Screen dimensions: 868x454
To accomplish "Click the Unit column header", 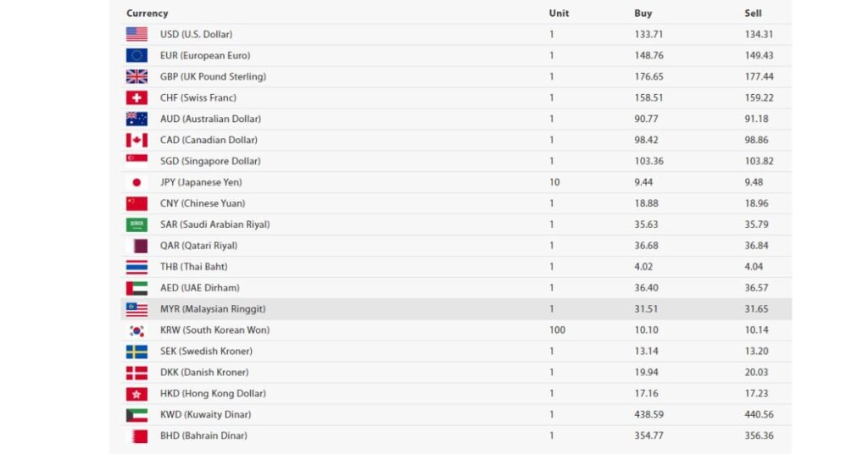I will [x=559, y=14].
